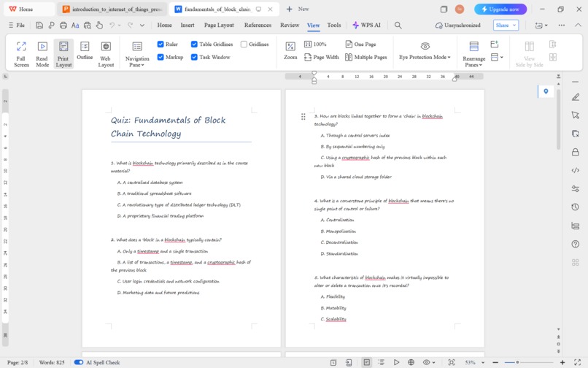Open the Review ribbon tab
The height and width of the screenshot is (368, 588).
point(290,25)
